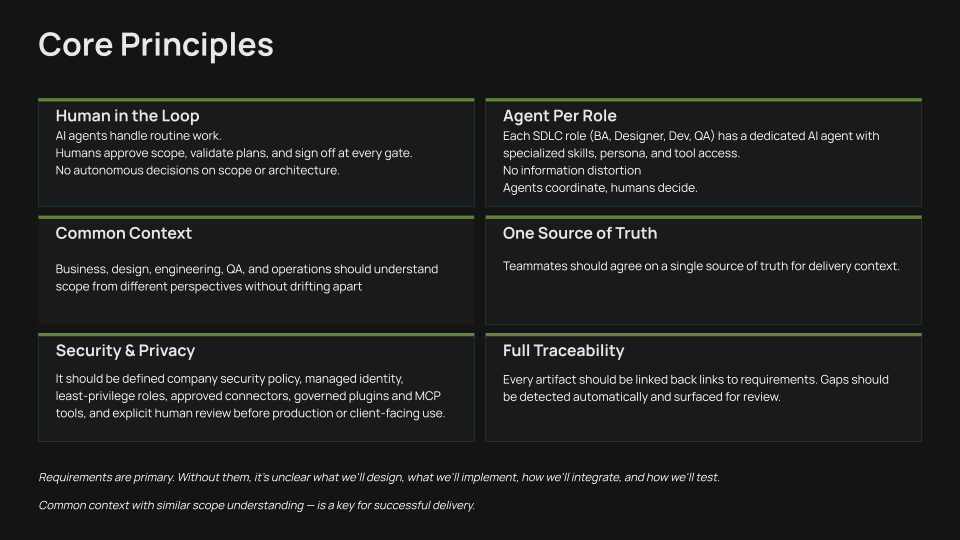The width and height of the screenshot is (960, 540).
Task: Click the "Common Context" card heading
Action: [123, 233]
